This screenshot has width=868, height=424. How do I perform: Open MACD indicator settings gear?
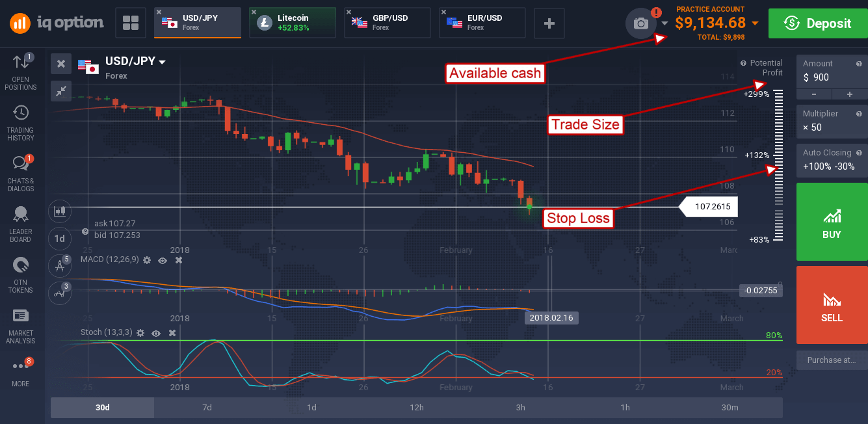(x=147, y=260)
